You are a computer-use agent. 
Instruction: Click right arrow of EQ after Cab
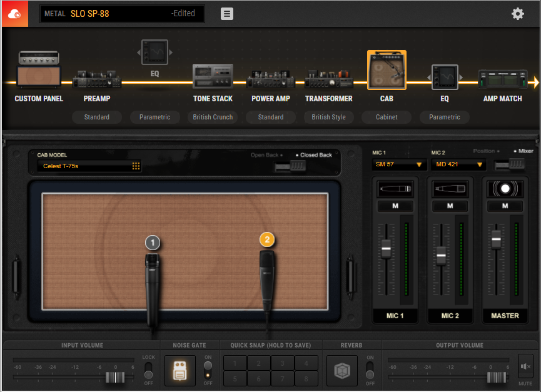pos(460,78)
